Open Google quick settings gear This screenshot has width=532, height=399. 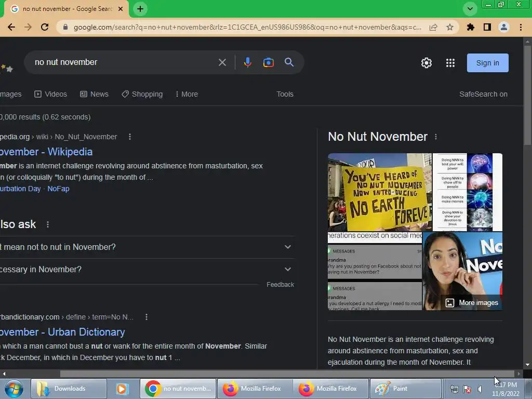[x=427, y=63]
